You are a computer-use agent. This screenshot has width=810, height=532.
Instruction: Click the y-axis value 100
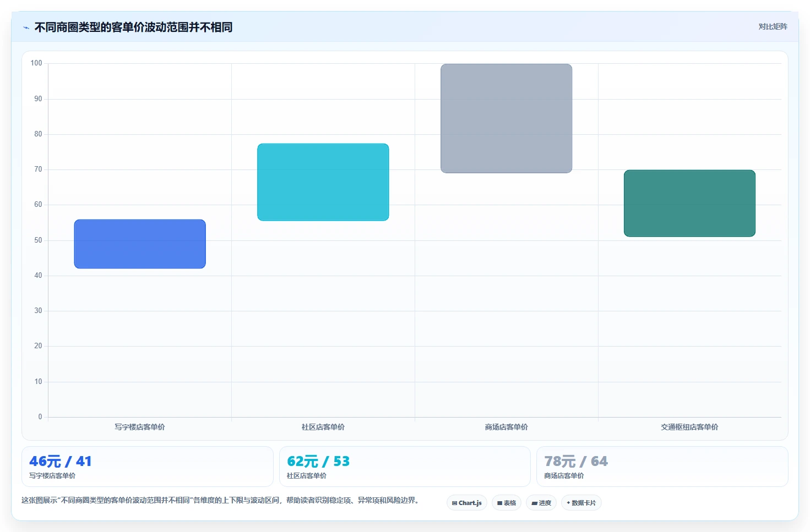(x=36, y=63)
